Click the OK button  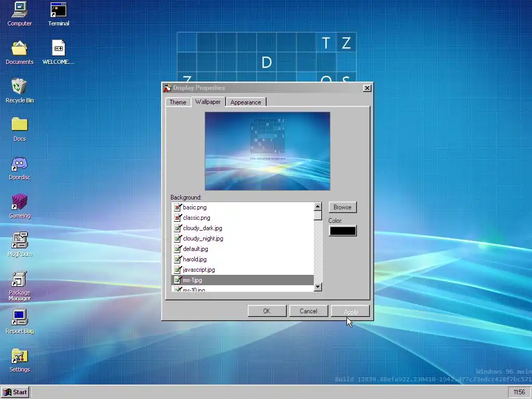pos(267,311)
